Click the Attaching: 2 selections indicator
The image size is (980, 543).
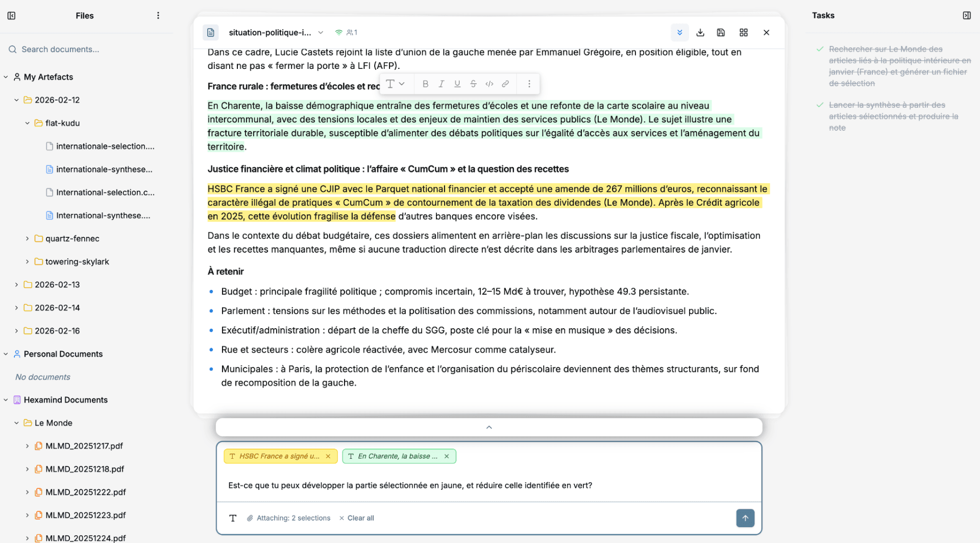point(288,518)
